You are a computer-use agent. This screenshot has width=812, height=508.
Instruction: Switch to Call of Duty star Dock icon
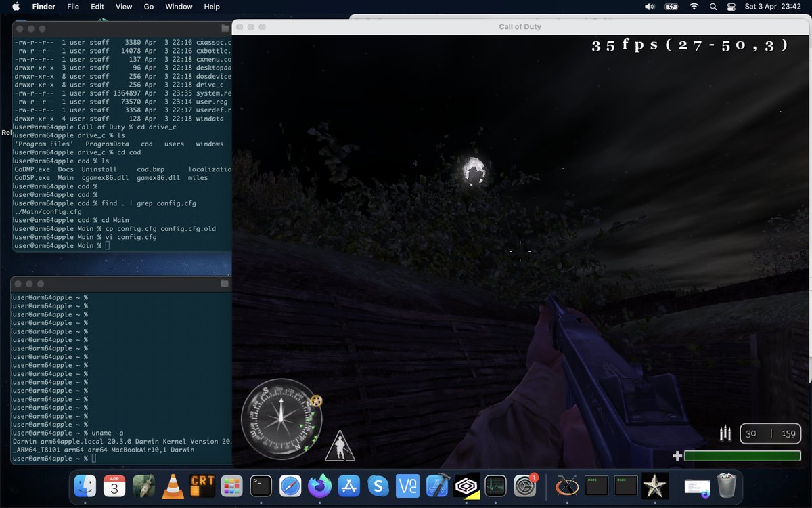tap(654, 485)
